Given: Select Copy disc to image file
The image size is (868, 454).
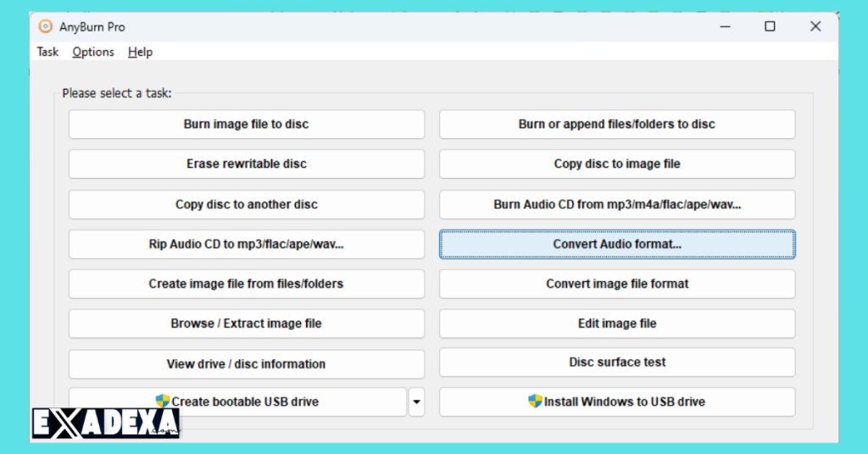Looking at the screenshot, I should [x=616, y=164].
